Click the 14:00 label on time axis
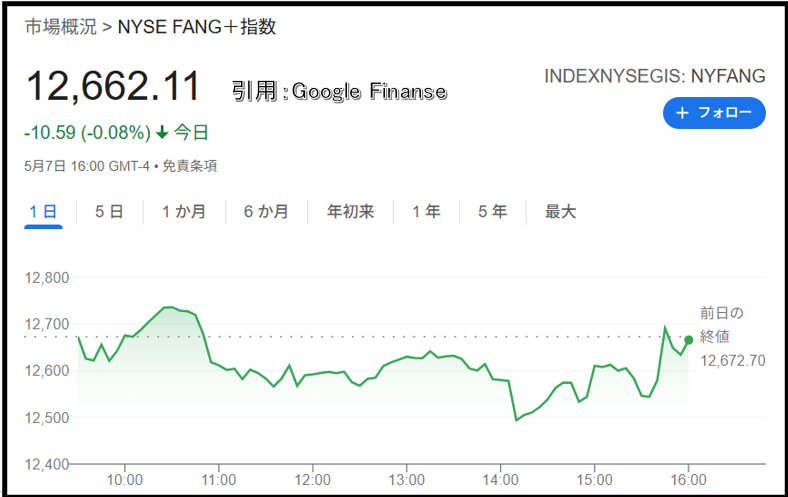788x497 pixels. [x=501, y=480]
